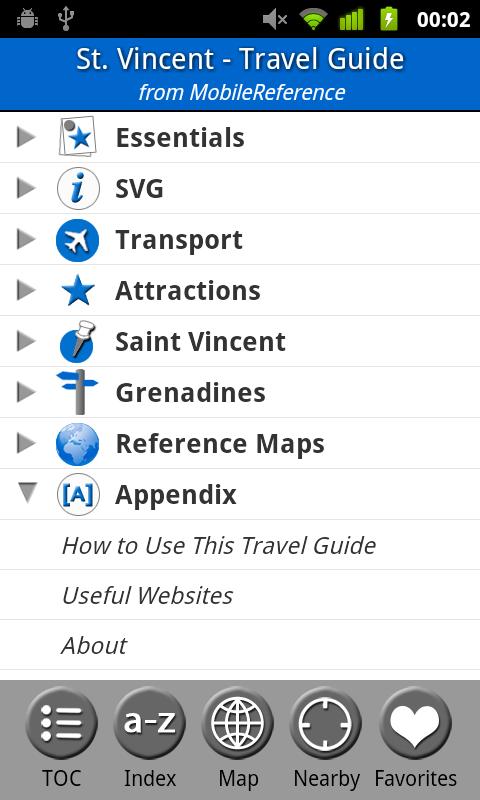Tap the info SVG icon
480x800 pixels.
[x=78, y=188]
